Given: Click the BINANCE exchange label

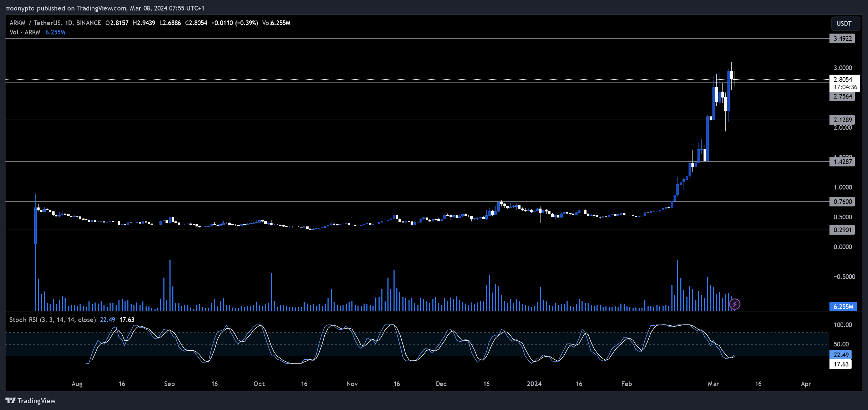Looking at the screenshot, I should coord(88,23).
